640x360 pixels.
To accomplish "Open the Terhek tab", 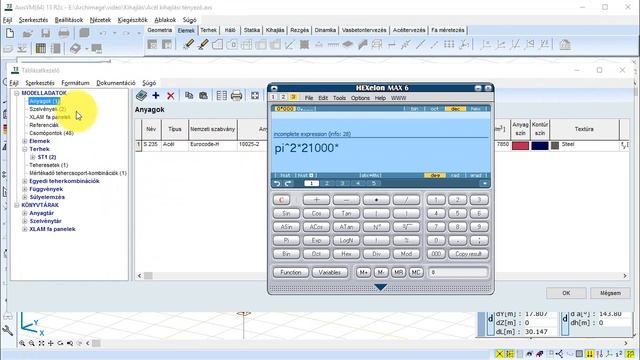I will [208, 30].
